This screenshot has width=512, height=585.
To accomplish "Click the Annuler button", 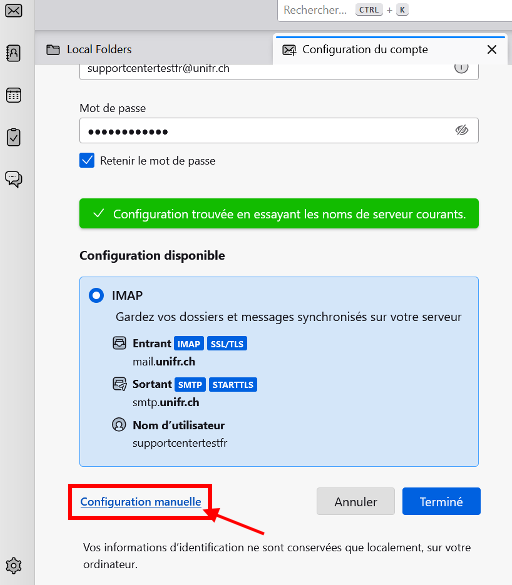I will pos(356,501).
